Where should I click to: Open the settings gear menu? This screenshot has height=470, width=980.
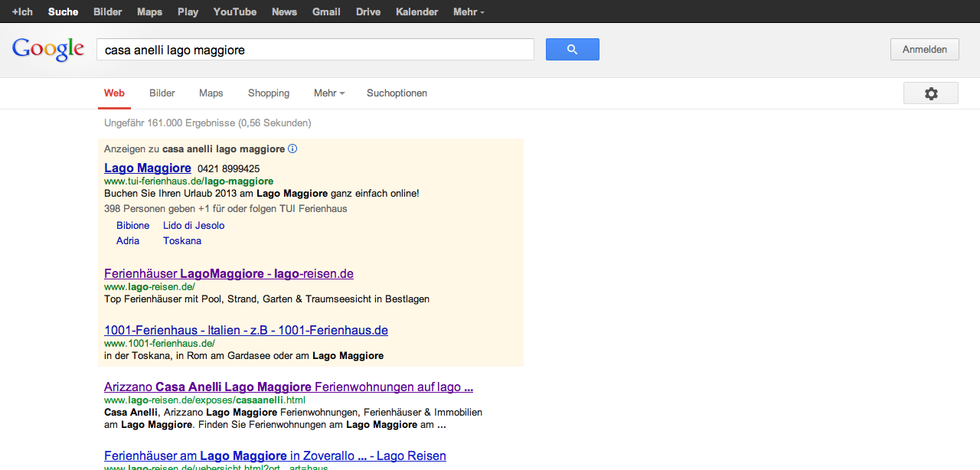pos(930,93)
